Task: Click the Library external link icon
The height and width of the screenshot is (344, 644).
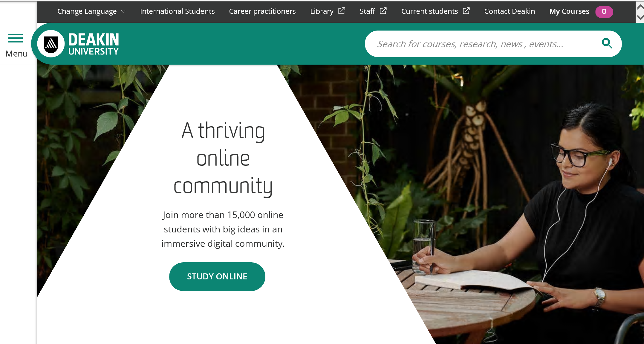Action: (x=342, y=11)
